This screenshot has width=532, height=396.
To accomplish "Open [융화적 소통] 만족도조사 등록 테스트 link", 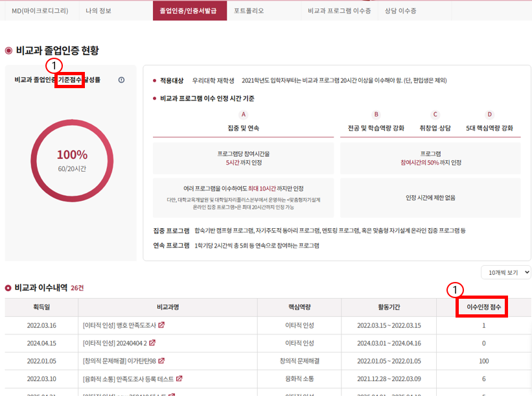I will 128,379.
